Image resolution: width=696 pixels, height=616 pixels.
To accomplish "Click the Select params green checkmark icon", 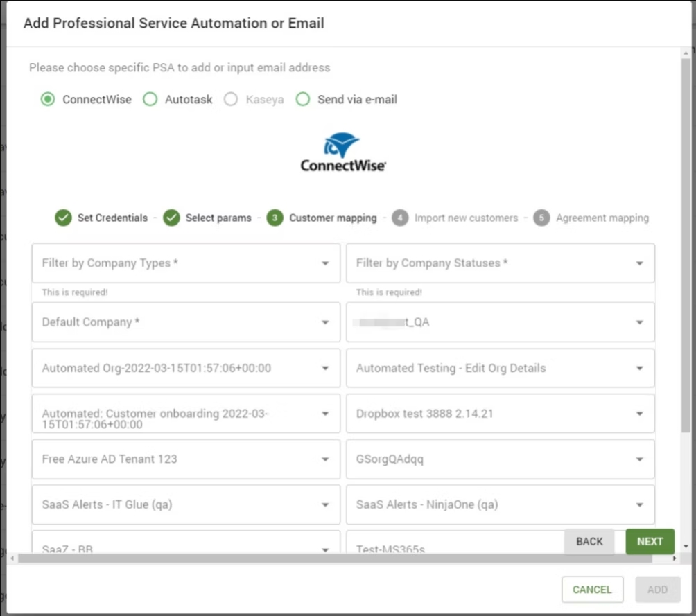I will (x=171, y=218).
